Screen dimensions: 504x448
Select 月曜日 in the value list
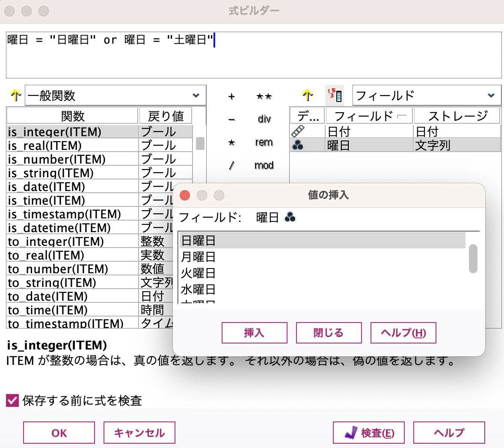tap(322, 257)
